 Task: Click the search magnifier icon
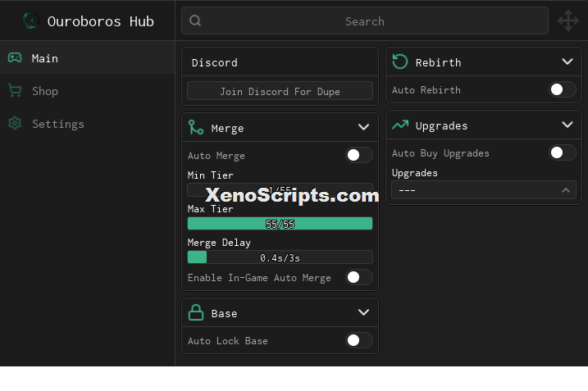tap(195, 20)
